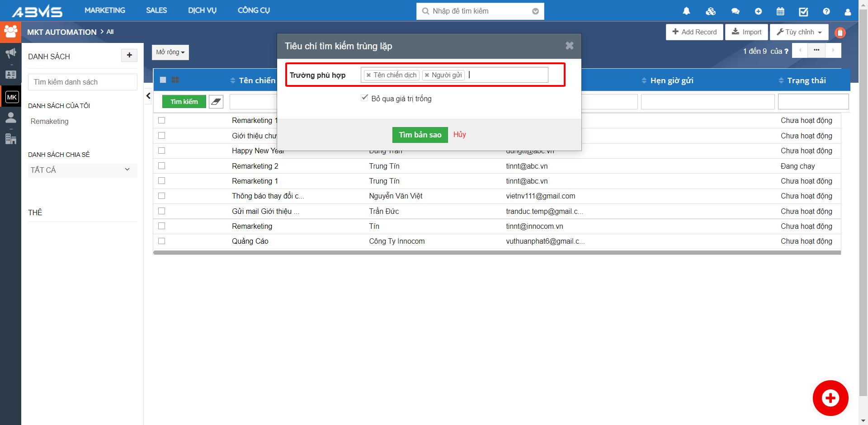Screen dimensions: 868x425
Task: Open the MARKETING menu
Action: click(105, 10)
